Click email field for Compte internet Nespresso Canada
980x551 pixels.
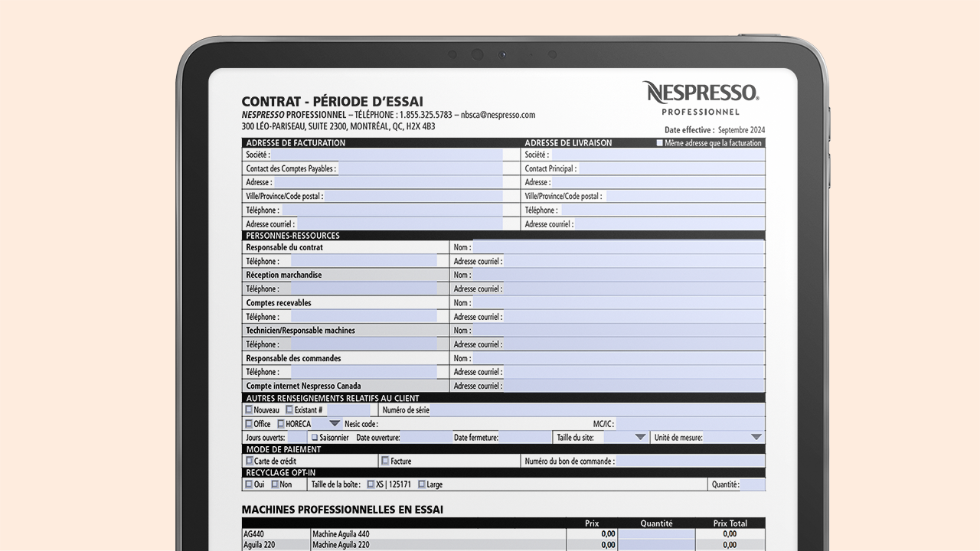(634, 386)
